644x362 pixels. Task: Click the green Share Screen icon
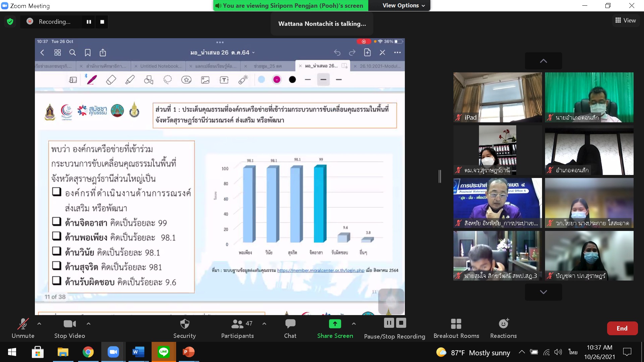tap(335, 324)
